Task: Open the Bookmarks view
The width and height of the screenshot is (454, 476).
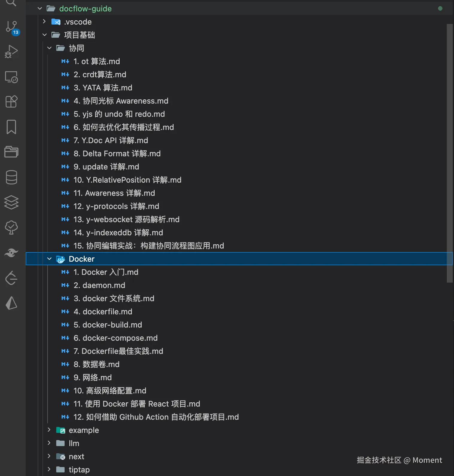Action: [x=11, y=127]
